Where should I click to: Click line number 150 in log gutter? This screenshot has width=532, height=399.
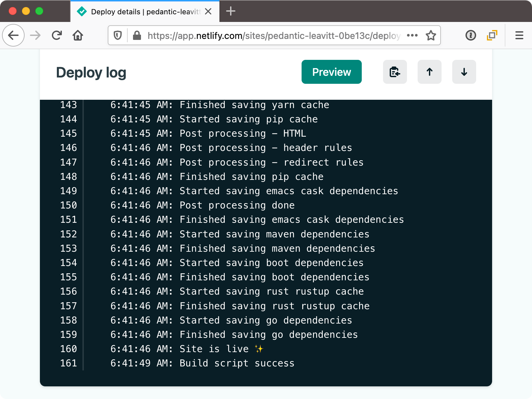point(68,205)
